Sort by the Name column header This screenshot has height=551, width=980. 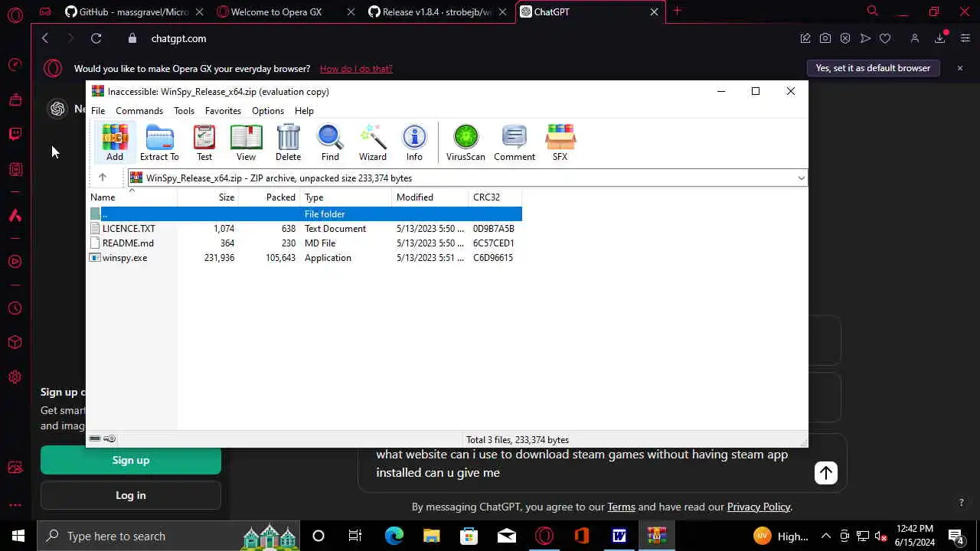point(132,197)
